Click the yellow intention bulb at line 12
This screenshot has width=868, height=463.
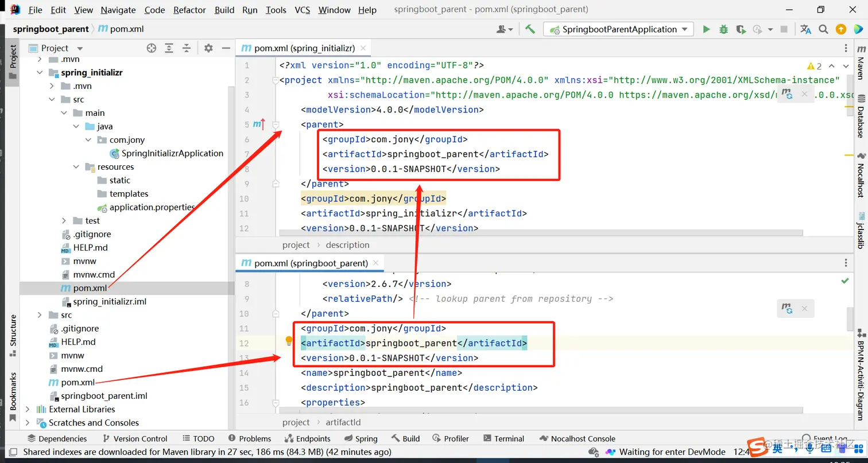[x=289, y=341]
